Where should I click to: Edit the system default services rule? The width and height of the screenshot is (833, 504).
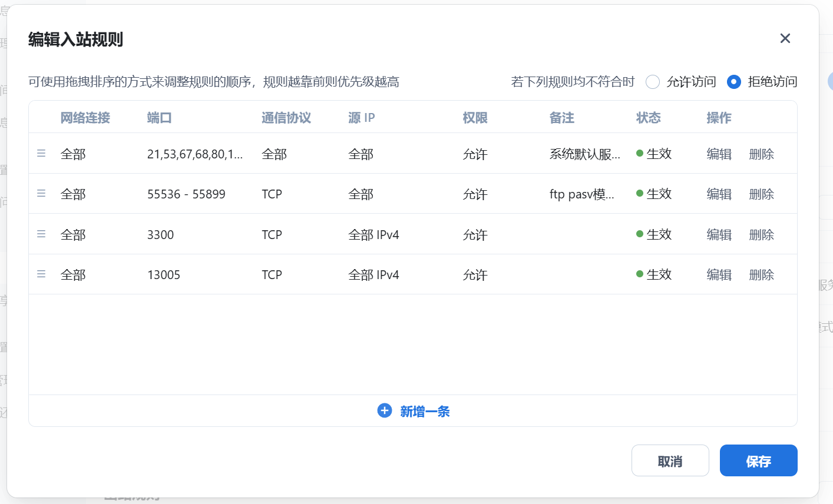tap(719, 154)
